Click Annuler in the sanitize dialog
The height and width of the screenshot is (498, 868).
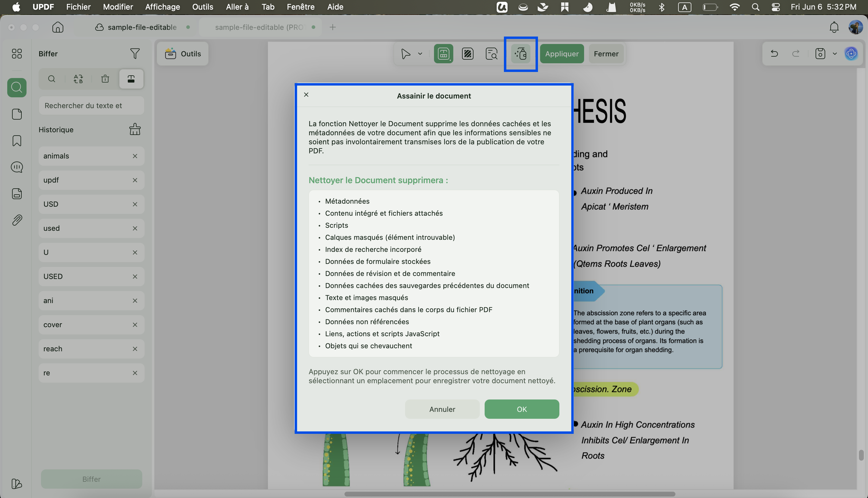(442, 409)
